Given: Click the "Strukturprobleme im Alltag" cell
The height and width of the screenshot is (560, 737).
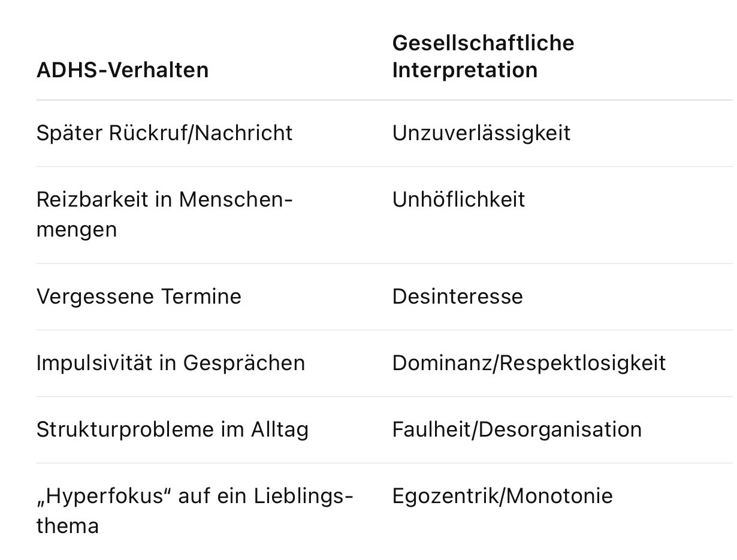Looking at the screenshot, I should click(x=172, y=429).
